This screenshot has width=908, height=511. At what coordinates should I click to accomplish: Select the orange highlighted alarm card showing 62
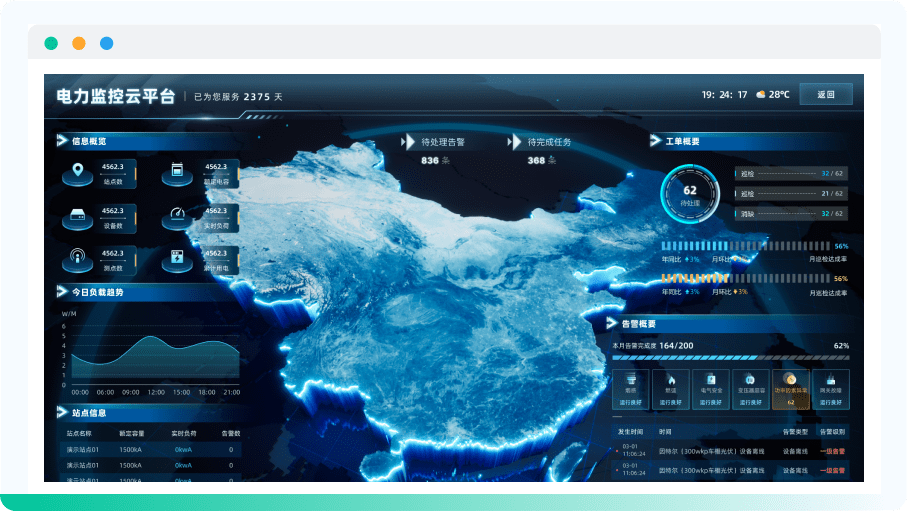(790, 389)
